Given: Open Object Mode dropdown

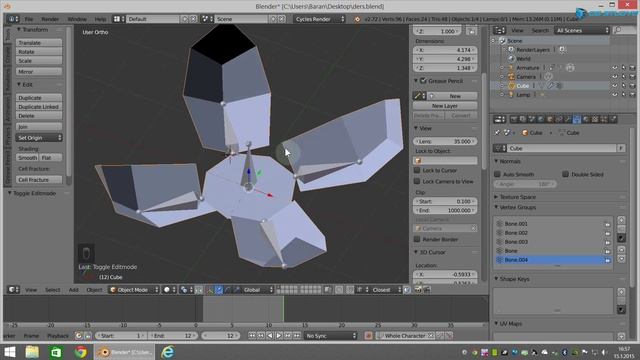Looking at the screenshot, I should click(134, 290).
